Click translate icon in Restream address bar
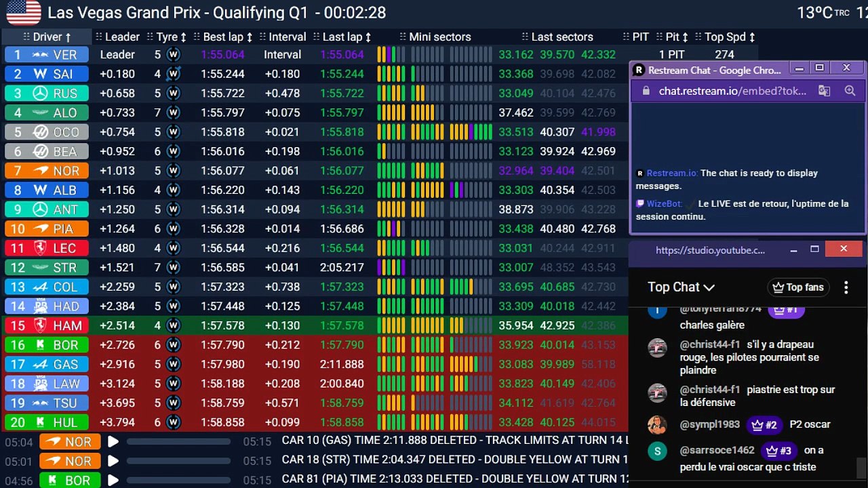 825,91
